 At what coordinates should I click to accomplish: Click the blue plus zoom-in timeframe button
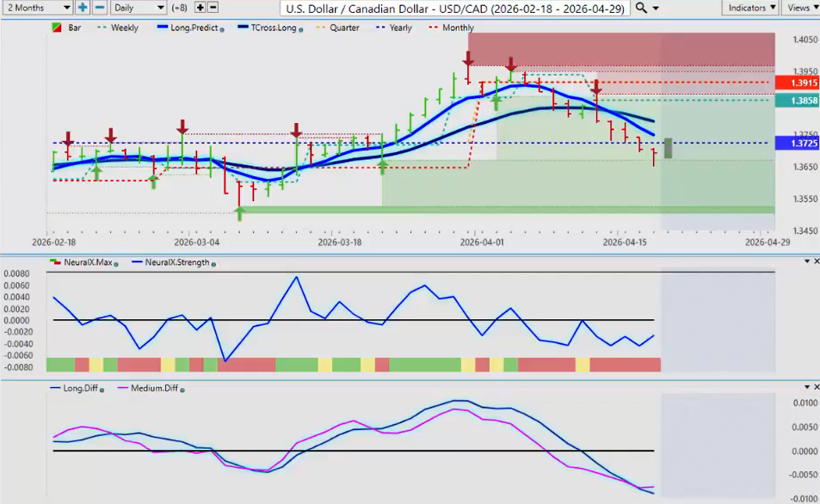pyautogui.click(x=83, y=8)
